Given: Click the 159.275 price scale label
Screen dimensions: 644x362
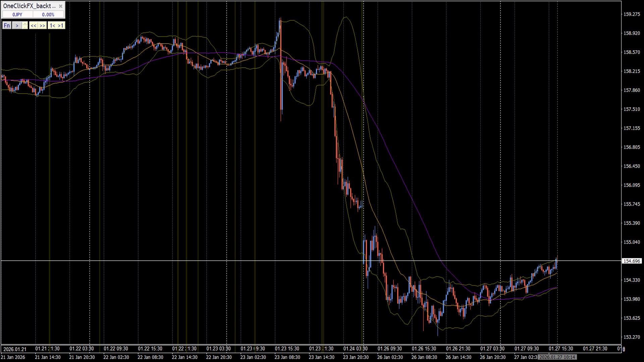Looking at the screenshot, I should [x=632, y=14].
